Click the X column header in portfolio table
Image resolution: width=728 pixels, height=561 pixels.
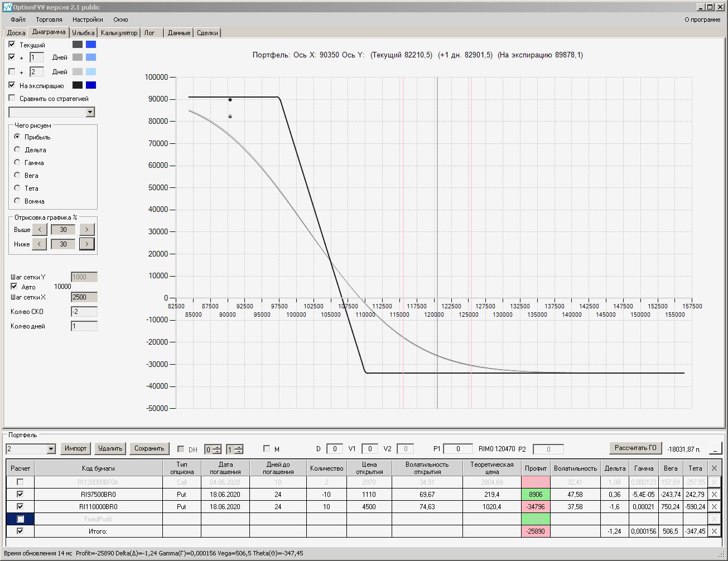pyautogui.click(x=714, y=468)
